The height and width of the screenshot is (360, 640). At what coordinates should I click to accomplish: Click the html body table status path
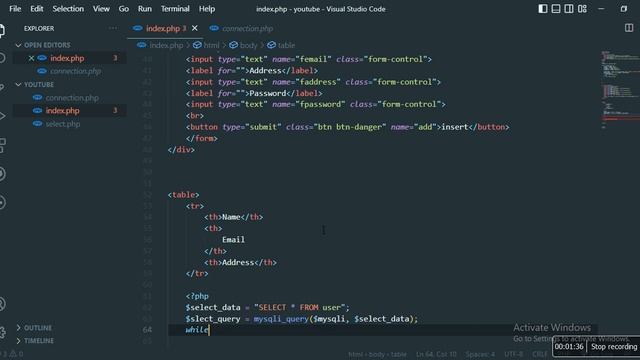(377, 354)
